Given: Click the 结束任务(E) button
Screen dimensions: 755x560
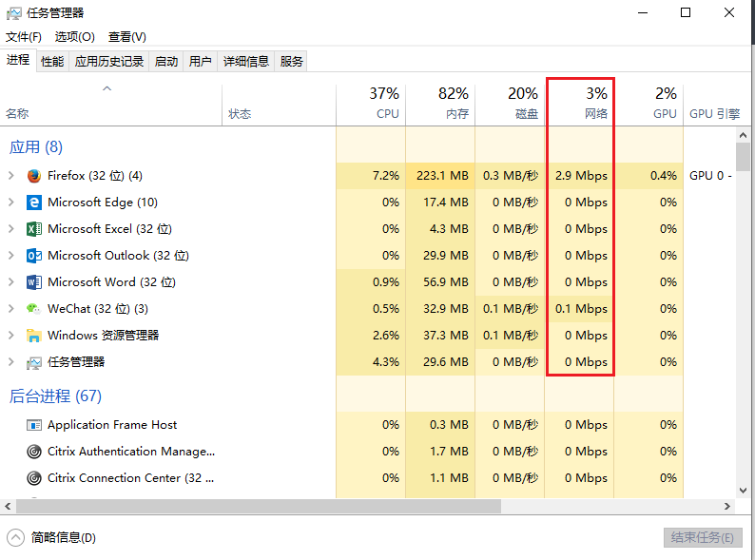Looking at the screenshot, I should [x=703, y=537].
